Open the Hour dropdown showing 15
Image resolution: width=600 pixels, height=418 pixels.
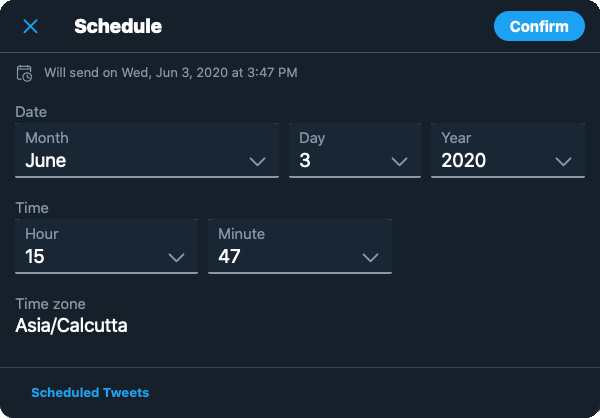click(x=106, y=247)
